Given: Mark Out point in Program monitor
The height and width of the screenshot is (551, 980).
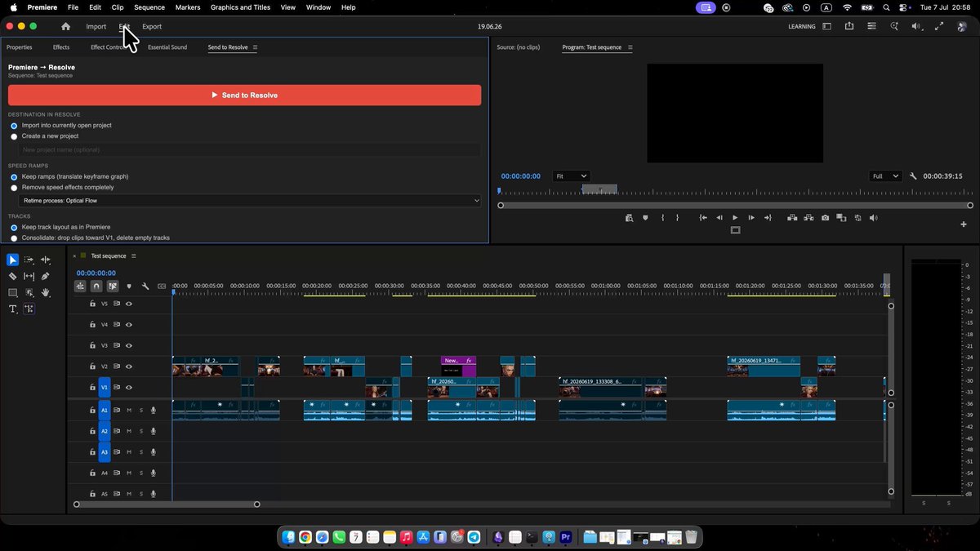Looking at the screenshot, I should coord(678,218).
